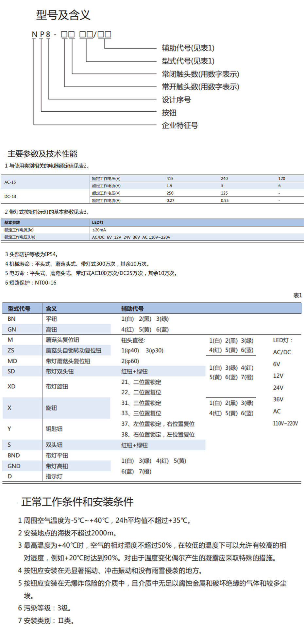The width and height of the screenshot is (304, 644).
Task: Select the entry "38、右位置锁定，左位置复位"
Action: click(x=158, y=435)
